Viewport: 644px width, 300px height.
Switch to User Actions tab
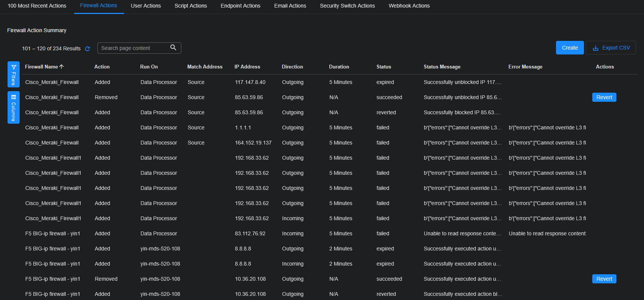pyautogui.click(x=146, y=6)
